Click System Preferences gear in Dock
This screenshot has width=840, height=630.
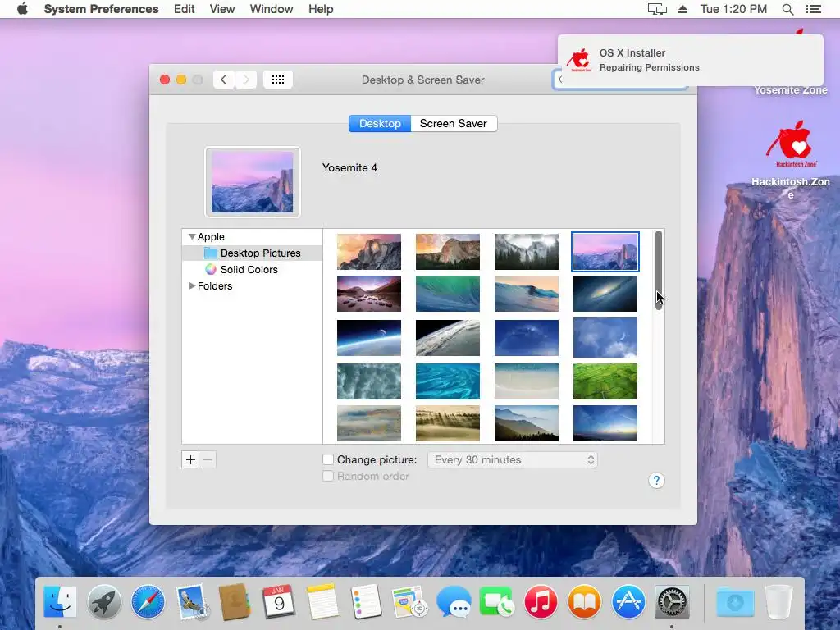coord(672,601)
